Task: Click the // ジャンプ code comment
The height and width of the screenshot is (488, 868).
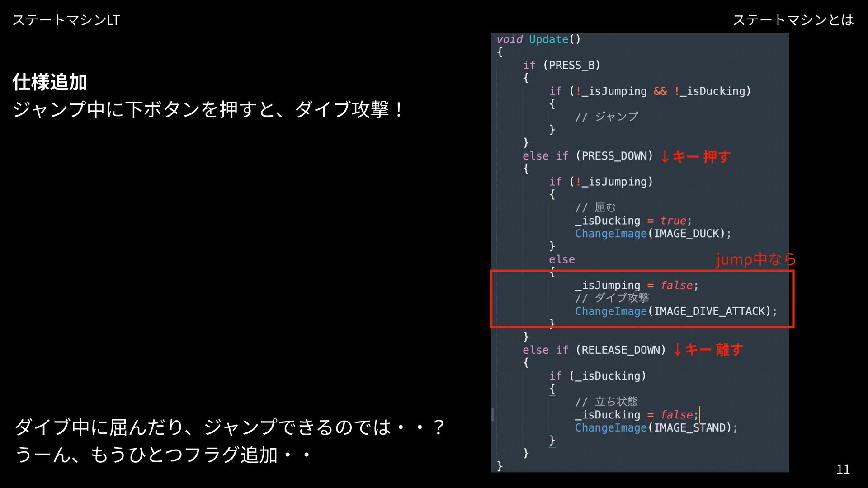Action: click(x=606, y=117)
